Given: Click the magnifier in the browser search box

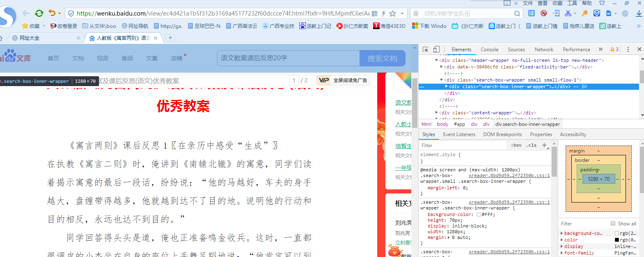Looking at the screenshot, I should pyautogui.click(x=517, y=14).
